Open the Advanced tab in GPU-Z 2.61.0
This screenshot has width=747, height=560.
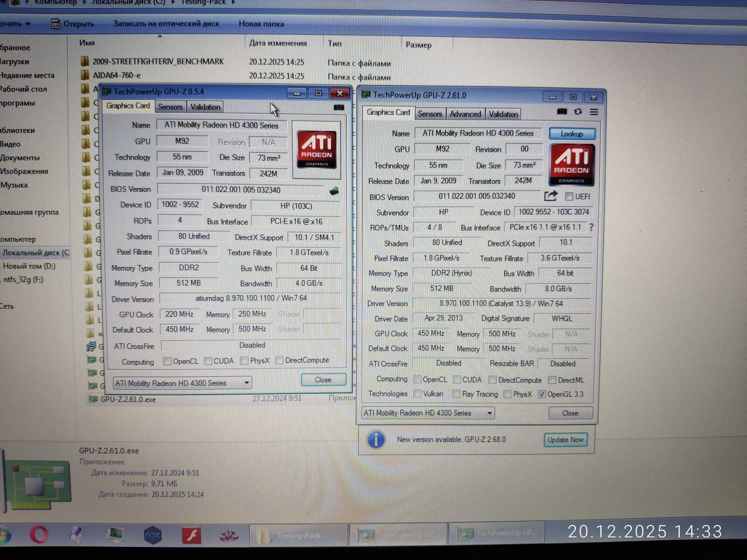tap(465, 114)
